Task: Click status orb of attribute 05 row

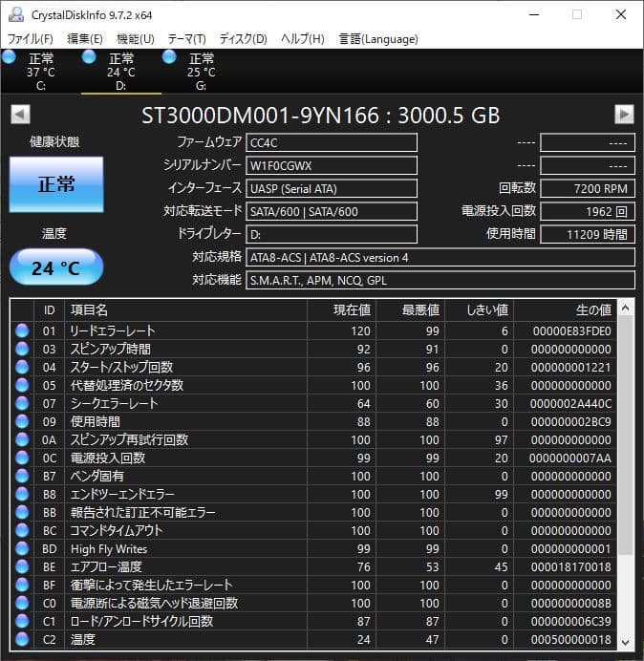Action: [x=22, y=385]
